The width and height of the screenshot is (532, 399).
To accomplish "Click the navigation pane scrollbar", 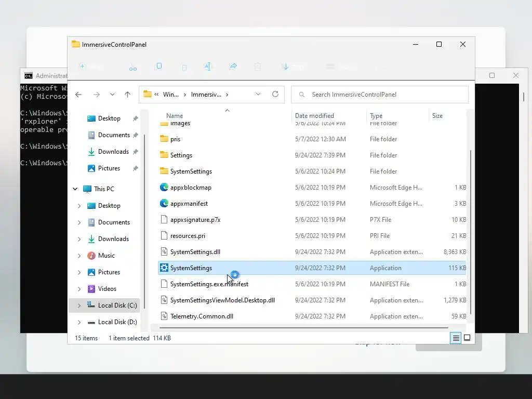I will pos(144,221).
